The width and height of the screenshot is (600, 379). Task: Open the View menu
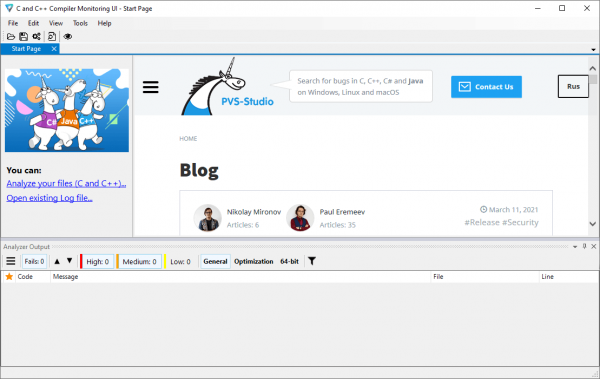(56, 23)
